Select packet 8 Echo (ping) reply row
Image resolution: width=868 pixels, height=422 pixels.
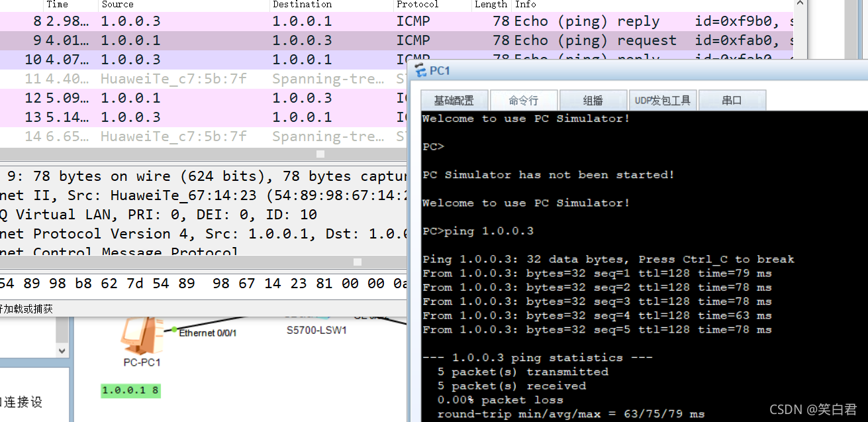click(397, 21)
